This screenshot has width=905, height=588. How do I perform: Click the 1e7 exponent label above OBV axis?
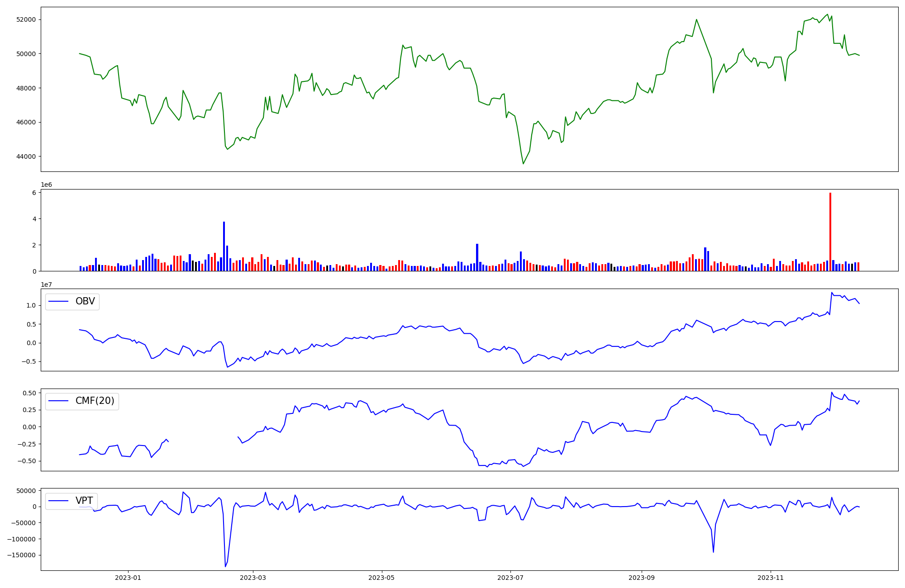[x=46, y=285]
